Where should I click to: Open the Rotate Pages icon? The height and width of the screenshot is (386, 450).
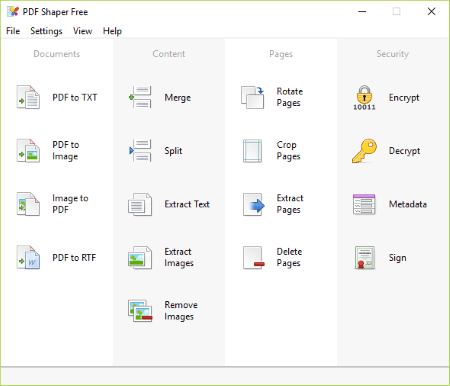253,97
